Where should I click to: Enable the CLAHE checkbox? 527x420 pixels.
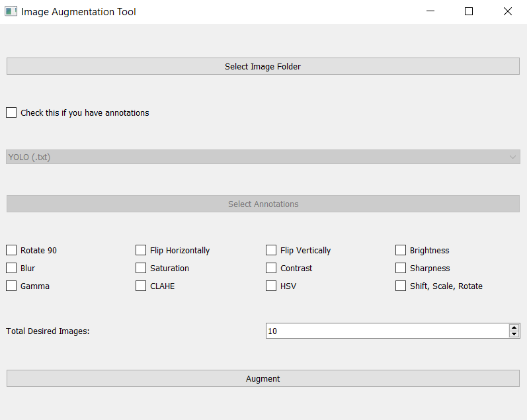[141, 286]
